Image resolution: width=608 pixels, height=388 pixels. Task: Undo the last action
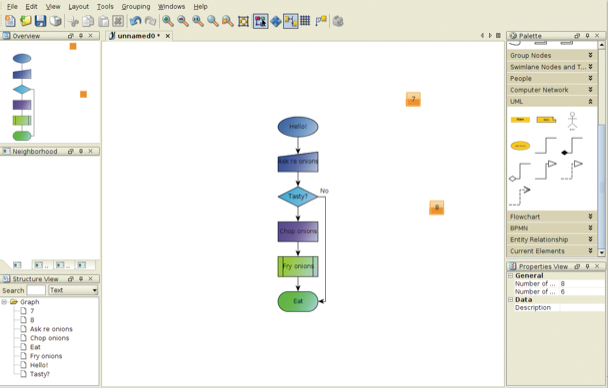(135, 21)
